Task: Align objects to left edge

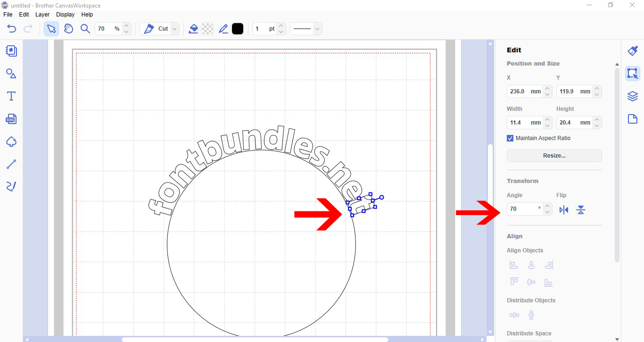Action: click(514, 266)
